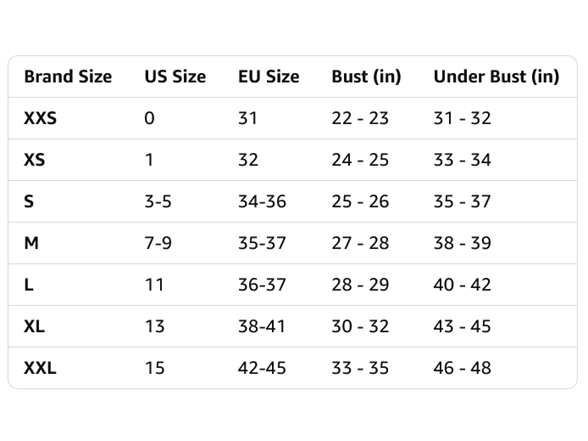Select the XL brand size cell

[x=34, y=326]
